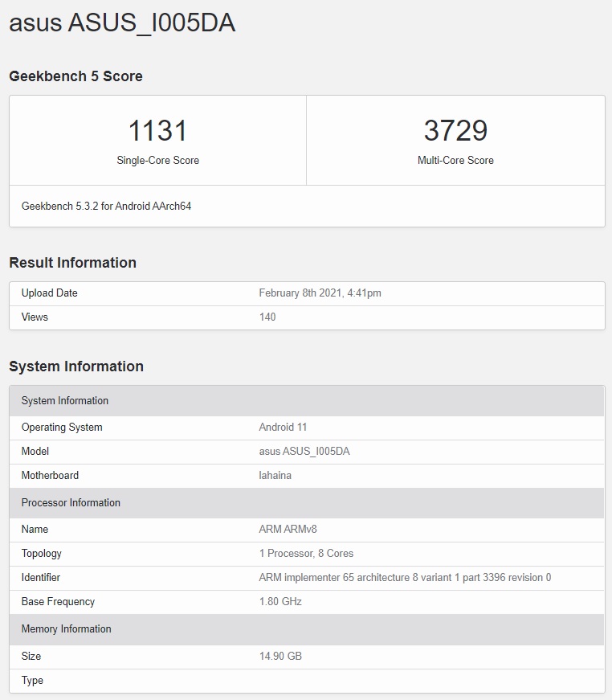Click the System Information section heading
The width and height of the screenshot is (612, 700).
tap(76, 366)
